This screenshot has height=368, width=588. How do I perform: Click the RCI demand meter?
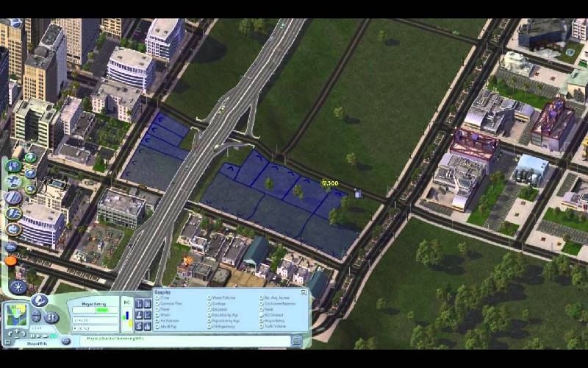pos(127,315)
